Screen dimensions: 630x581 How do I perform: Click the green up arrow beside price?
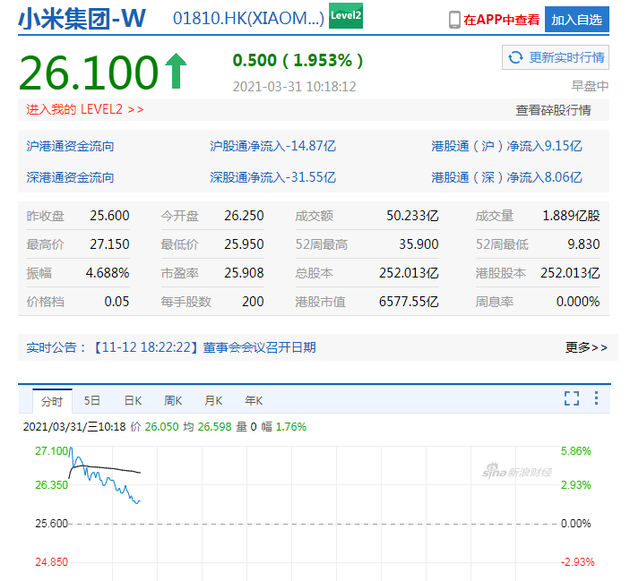[x=176, y=71]
